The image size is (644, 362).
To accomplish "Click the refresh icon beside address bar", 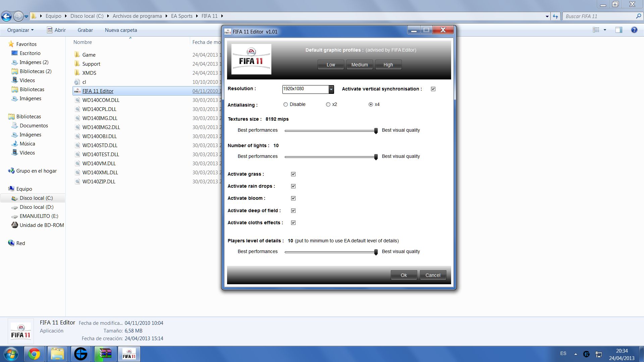I will 555,16.
